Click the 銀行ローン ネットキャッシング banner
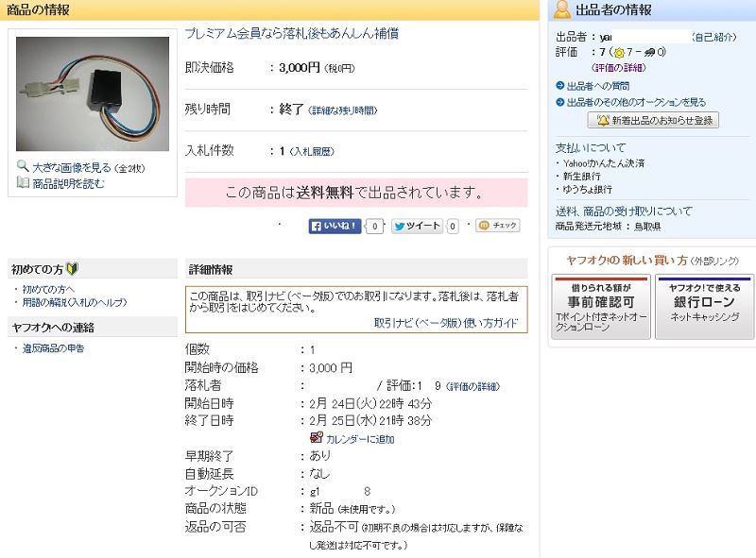 tap(704, 307)
